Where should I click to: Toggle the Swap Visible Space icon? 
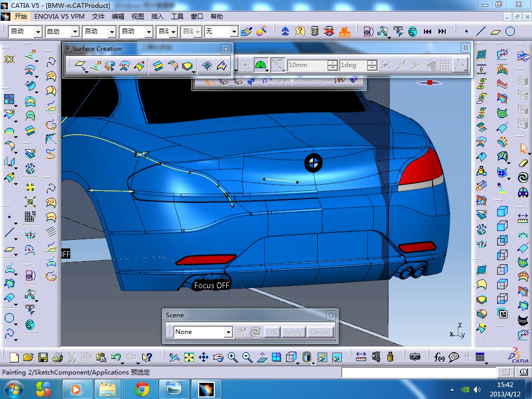coord(336,357)
